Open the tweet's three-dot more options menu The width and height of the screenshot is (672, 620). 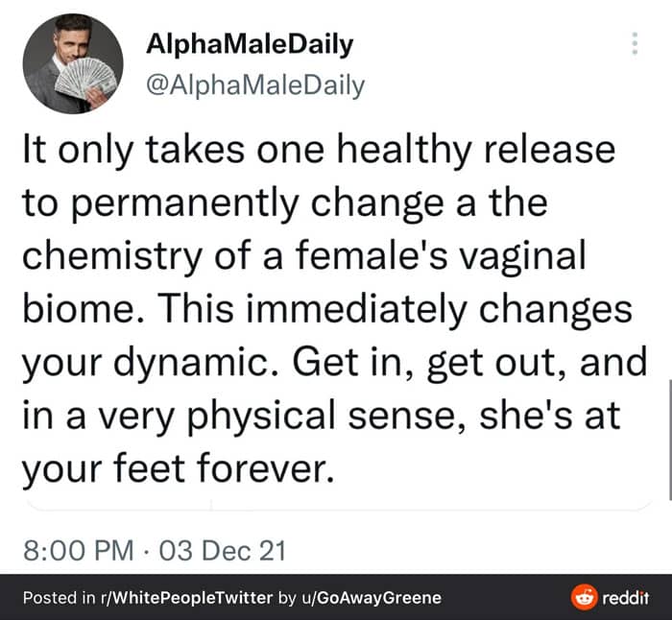(634, 43)
